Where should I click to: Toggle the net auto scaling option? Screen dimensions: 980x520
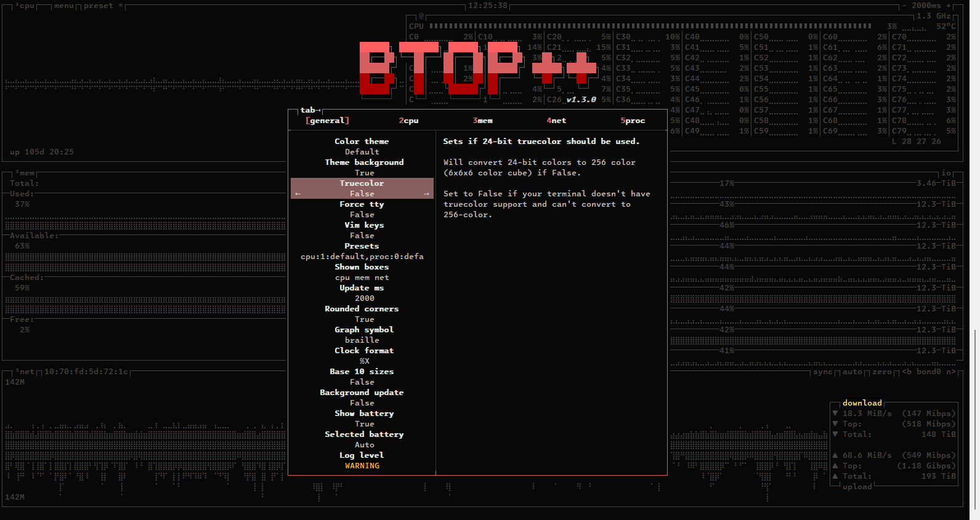[852, 372]
